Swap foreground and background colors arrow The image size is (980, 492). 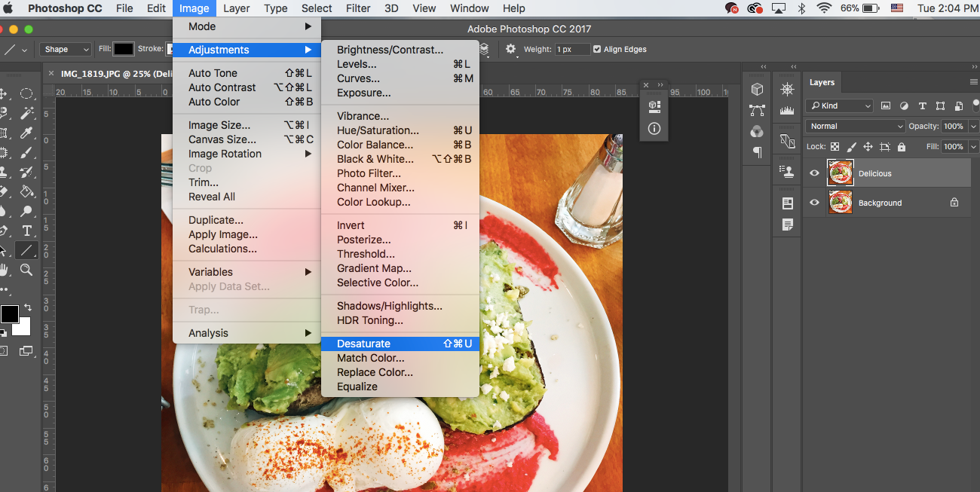[29, 307]
